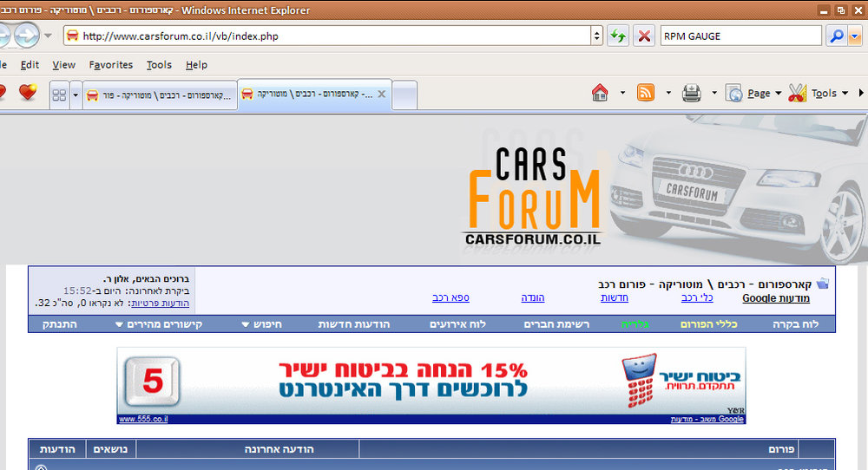Open the Tools toolbar menu with scissors icon
The height and width of the screenshot is (470, 868).
[x=819, y=93]
